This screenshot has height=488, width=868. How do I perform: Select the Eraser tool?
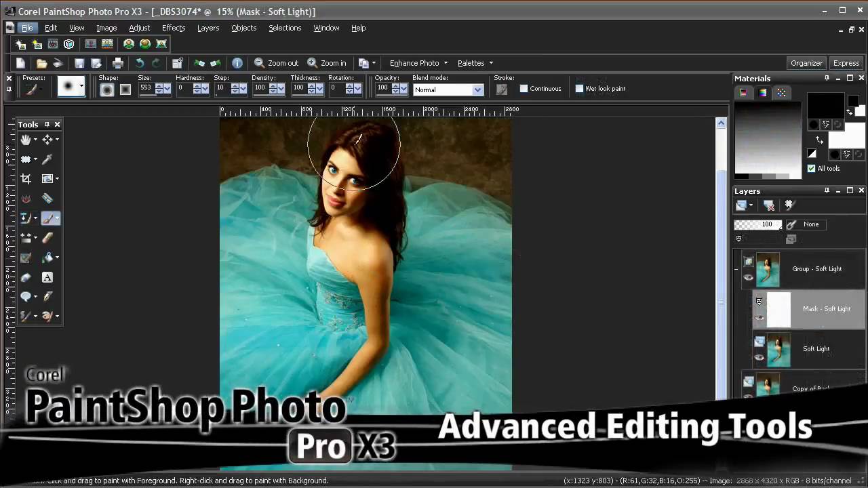(47, 238)
